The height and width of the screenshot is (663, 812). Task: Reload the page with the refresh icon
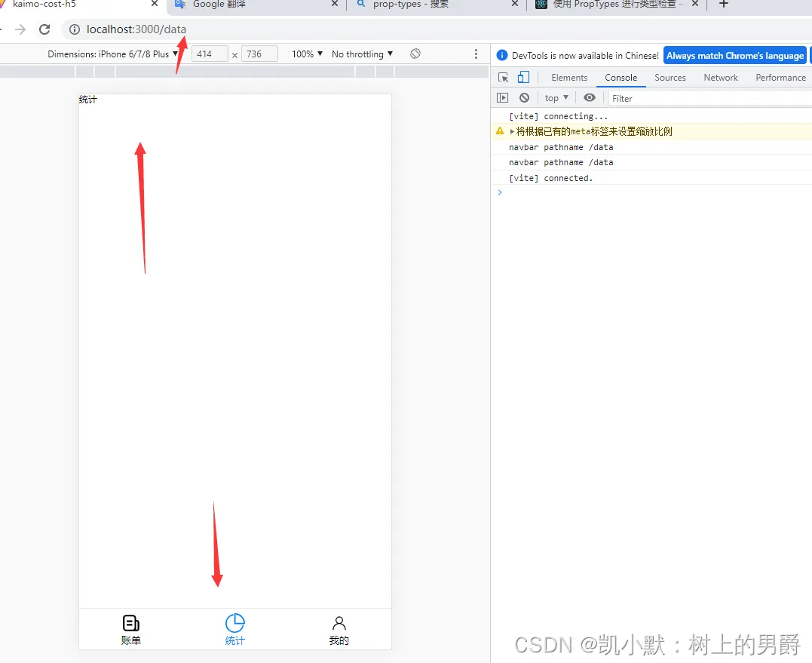pyautogui.click(x=44, y=29)
